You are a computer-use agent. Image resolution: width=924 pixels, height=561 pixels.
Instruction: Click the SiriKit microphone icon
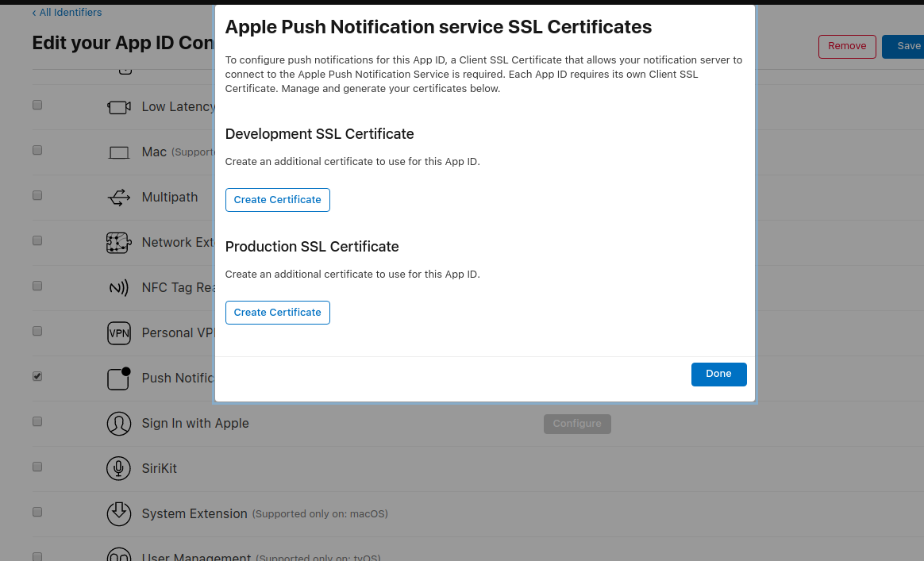coord(118,468)
